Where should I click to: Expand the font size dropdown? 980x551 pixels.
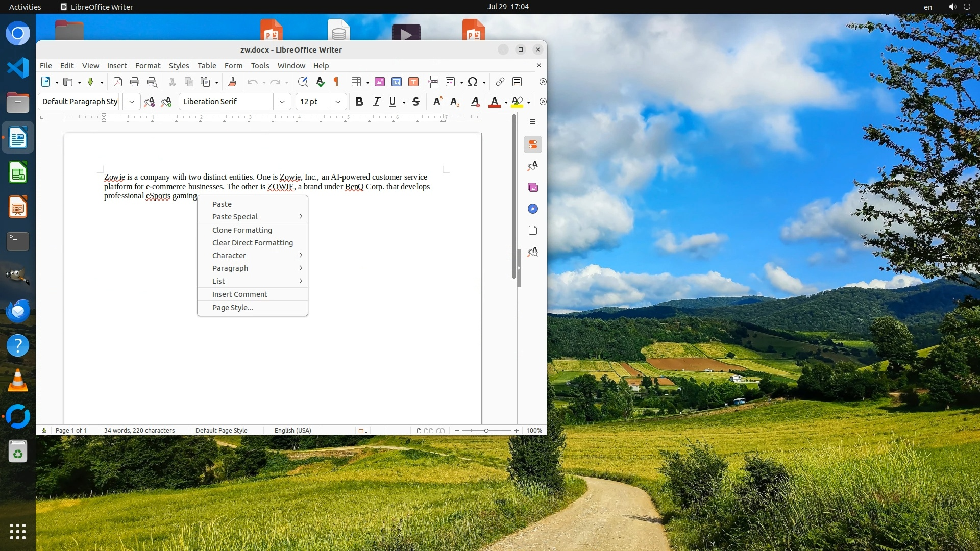pyautogui.click(x=338, y=102)
